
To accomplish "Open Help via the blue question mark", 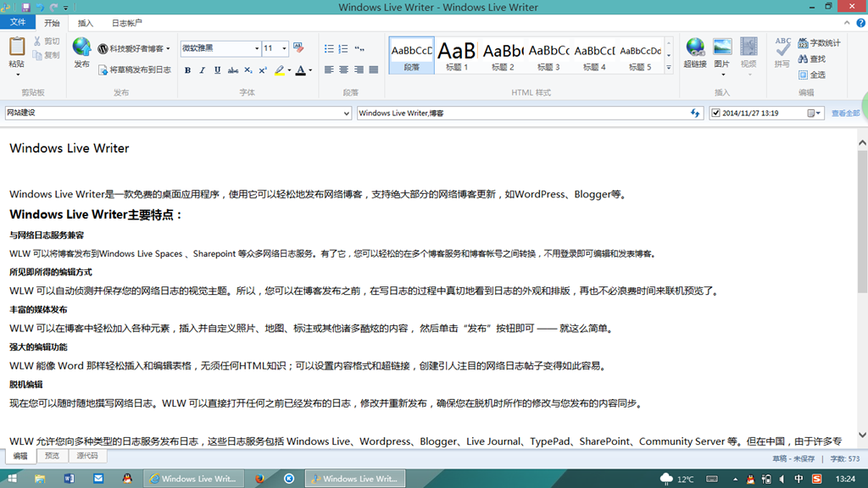I will pos(861,23).
